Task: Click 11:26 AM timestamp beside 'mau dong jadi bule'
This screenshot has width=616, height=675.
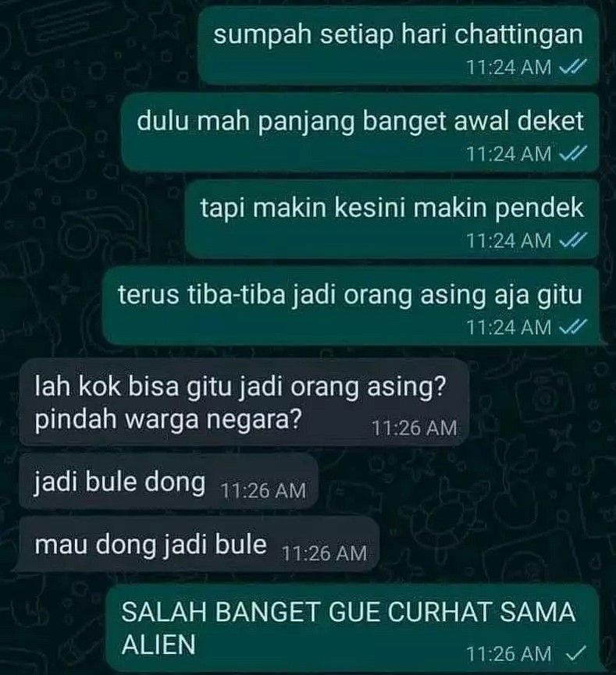Action: [324, 553]
